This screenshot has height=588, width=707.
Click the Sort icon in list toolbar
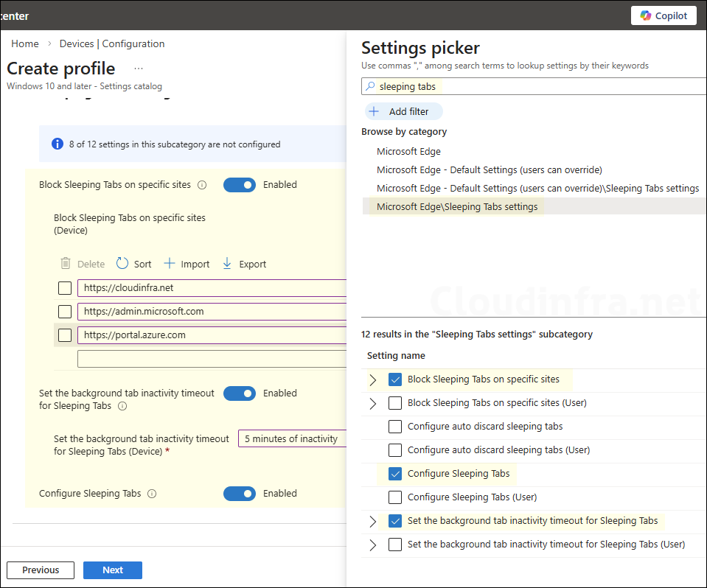coord(122,264)
